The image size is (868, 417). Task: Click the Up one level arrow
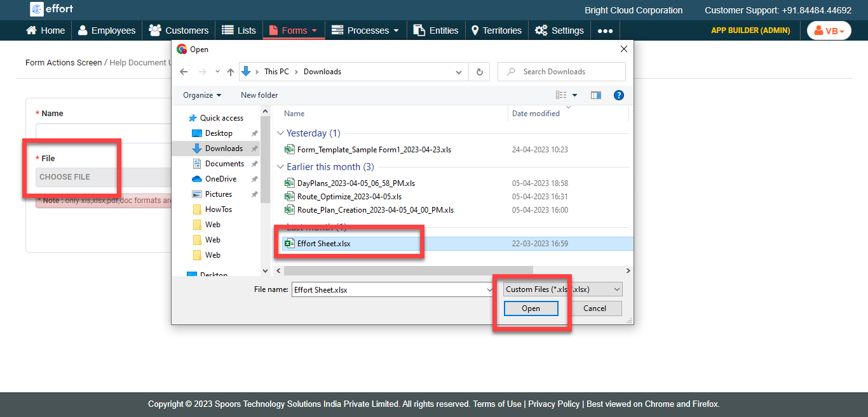click(x=231, y=72)
